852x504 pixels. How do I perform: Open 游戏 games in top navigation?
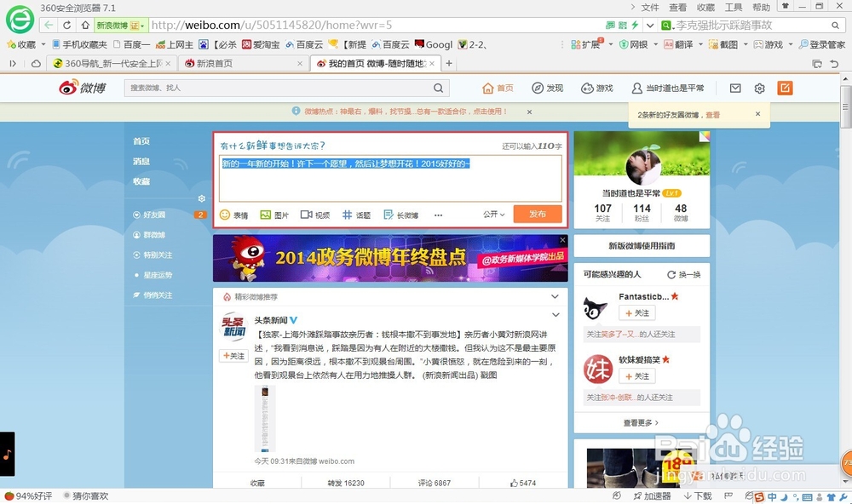[x=596, y=88]
